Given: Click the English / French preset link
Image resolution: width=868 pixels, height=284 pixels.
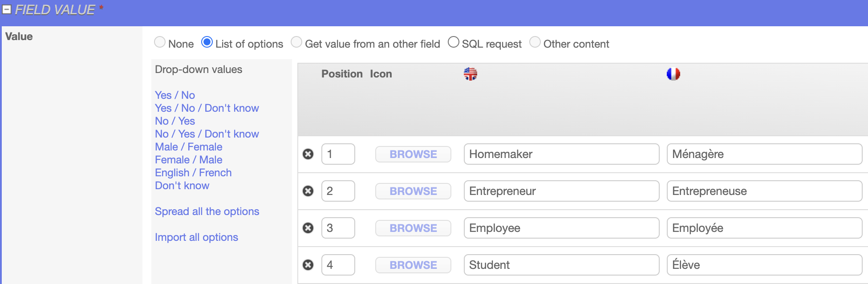Looking at the screenshot, I should [193, 173].
